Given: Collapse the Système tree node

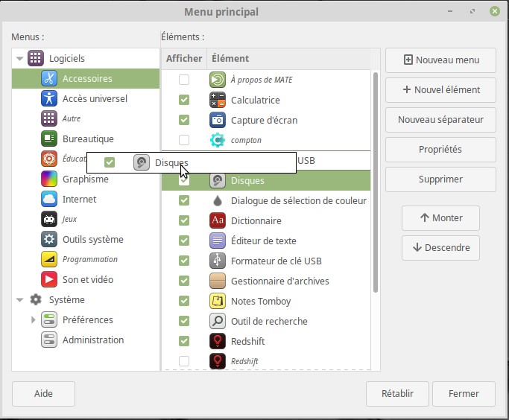Looking at the screenshot, I should tap(20, 299).
